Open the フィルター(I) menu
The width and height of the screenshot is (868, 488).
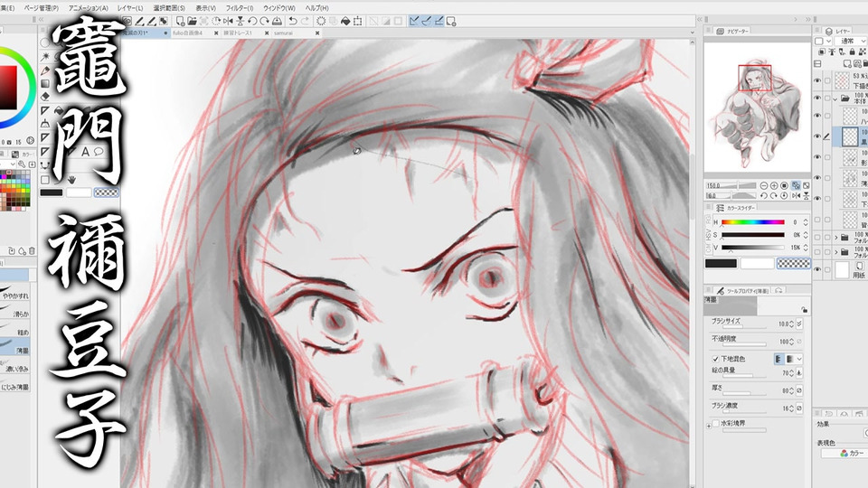pyautogui.click(x=239, y=8)
